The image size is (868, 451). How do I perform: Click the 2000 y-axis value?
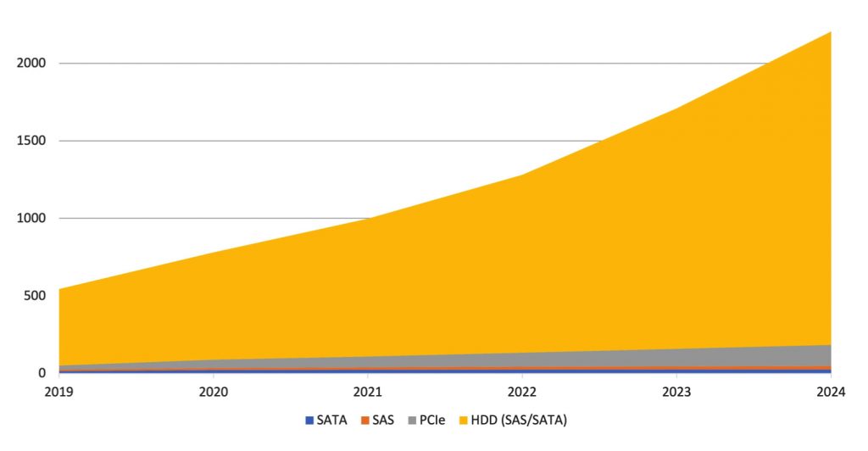[31, 63]
